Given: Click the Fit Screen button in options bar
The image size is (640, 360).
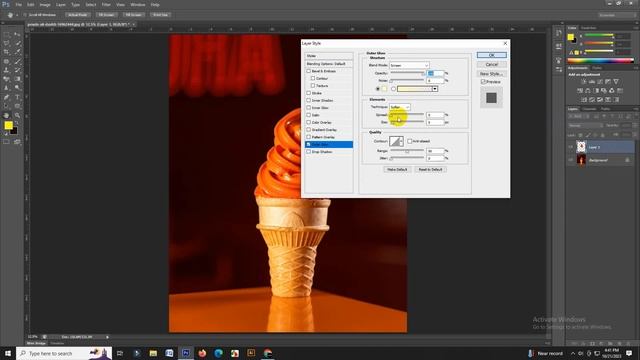Looking at the screenshot, I should 106,15.
